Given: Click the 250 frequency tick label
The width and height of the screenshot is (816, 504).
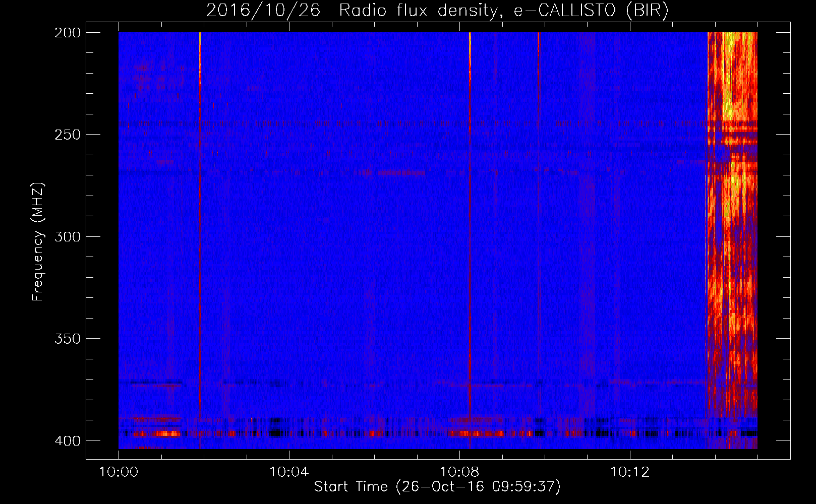Looking at the screenshot, I should [68, 135].
